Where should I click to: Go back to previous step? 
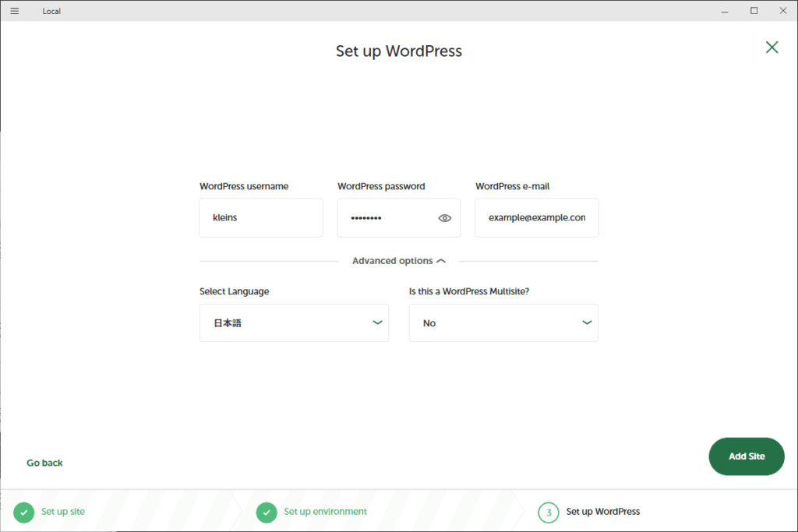[x=44, y=463]
